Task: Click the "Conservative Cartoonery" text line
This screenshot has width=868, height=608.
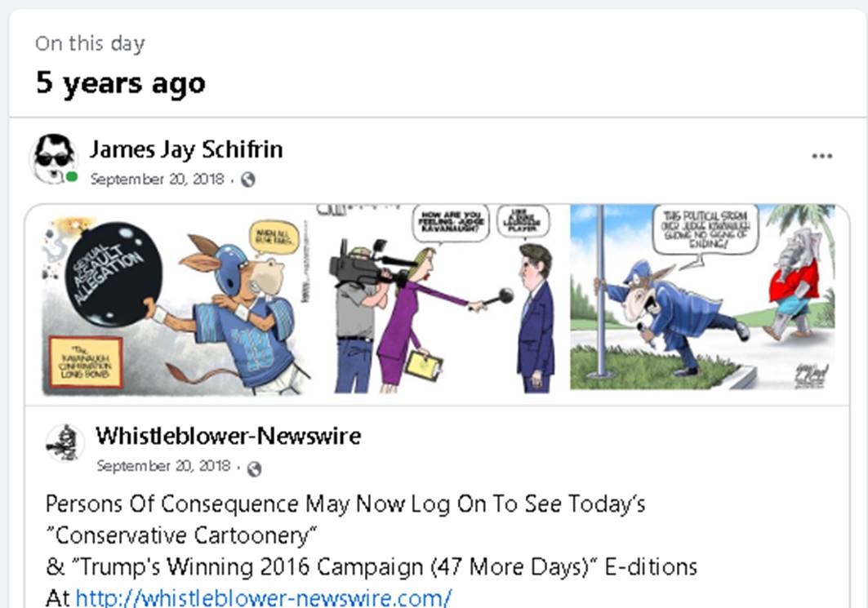Action: click(x=181, y=535)
